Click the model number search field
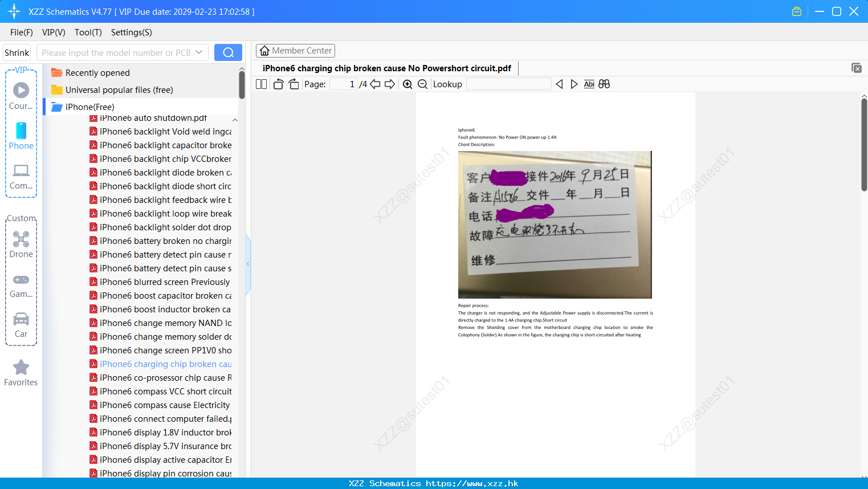Image resolution: width=868 pixels, height=489 pixels. pyautogui.click(x=116, y=52)
